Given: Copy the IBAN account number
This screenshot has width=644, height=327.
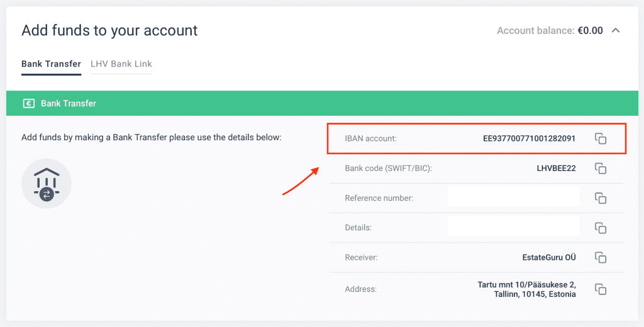Looking at the screenshot, I should click(601, 138).
